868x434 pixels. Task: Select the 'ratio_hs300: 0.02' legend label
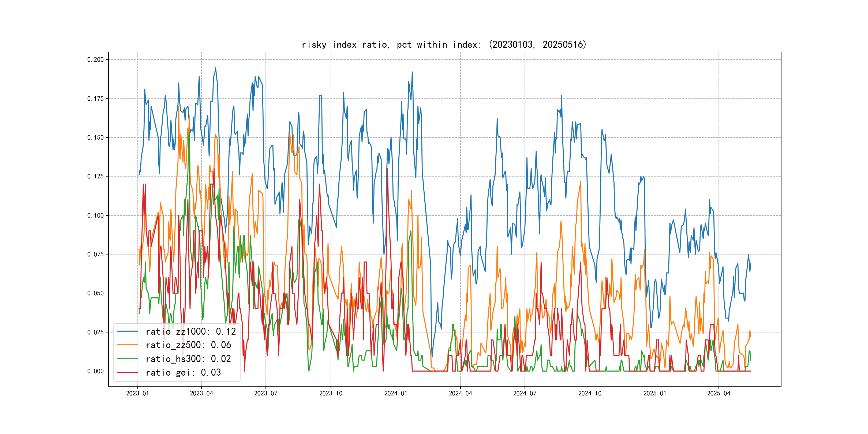coord(188,359)
